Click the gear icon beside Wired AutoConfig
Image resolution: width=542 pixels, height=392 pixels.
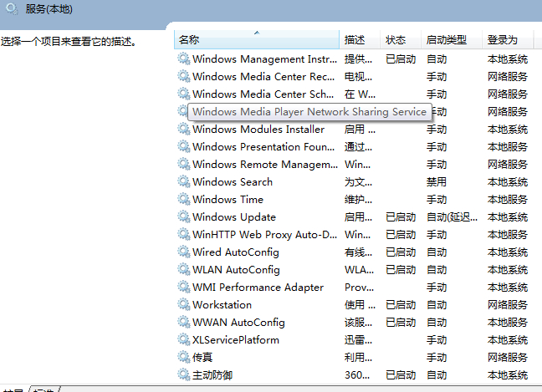(184, 252)
